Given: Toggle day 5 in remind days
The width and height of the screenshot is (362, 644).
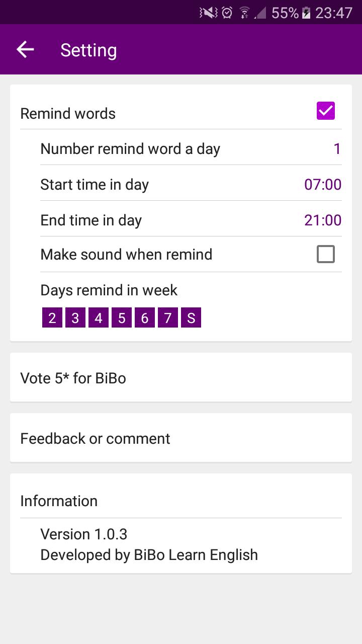Looking at the screenshot, I should point(122,318).
